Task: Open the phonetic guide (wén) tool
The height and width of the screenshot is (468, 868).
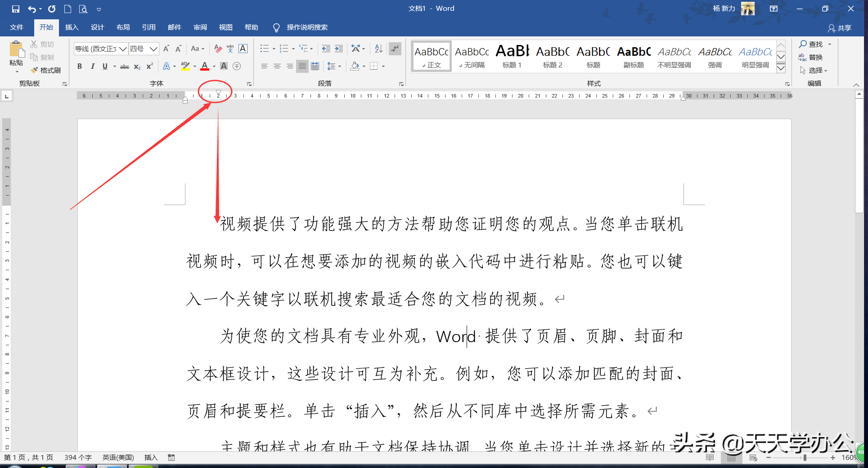Action: 230,49
